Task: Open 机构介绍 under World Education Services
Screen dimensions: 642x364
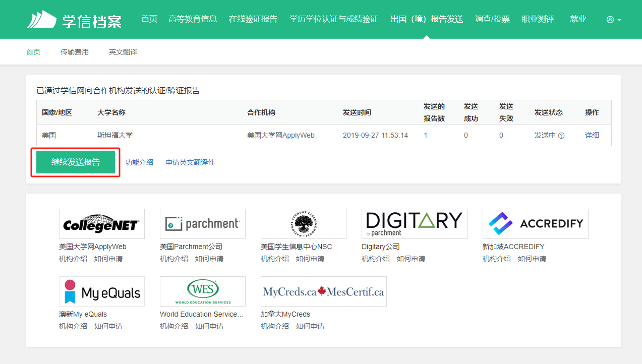Action: (x=174, y=326)
